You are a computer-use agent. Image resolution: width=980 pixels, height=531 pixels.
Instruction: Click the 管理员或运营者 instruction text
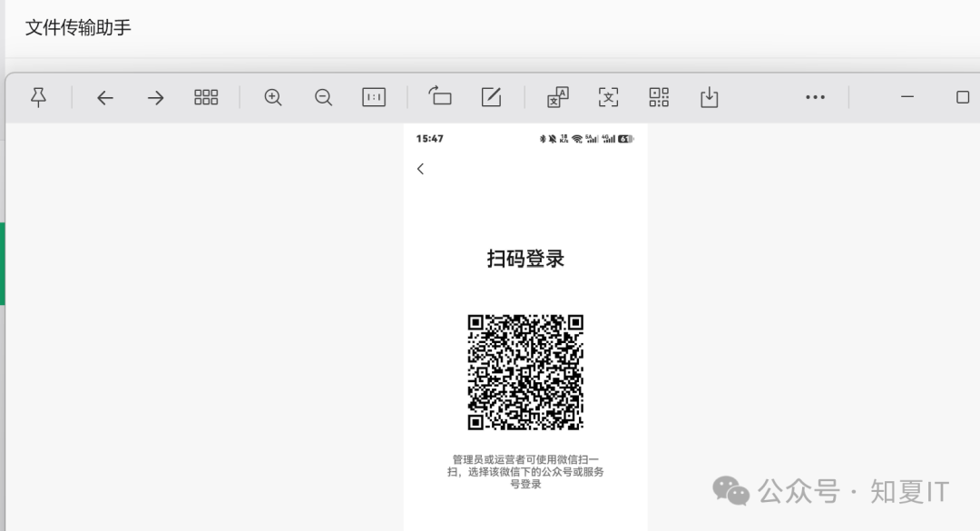click(525, 472)
